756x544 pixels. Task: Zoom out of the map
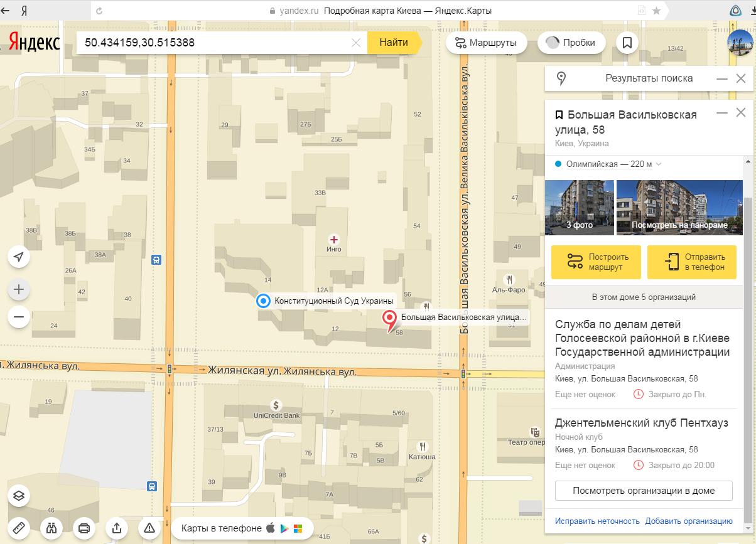(x=19, y=317)
